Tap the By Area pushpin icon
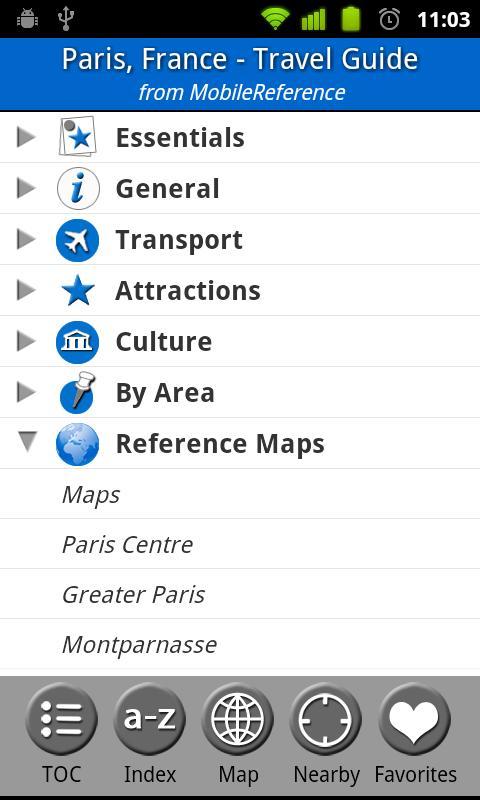This screenshot has height=800, width=480. tap(78, 392)
